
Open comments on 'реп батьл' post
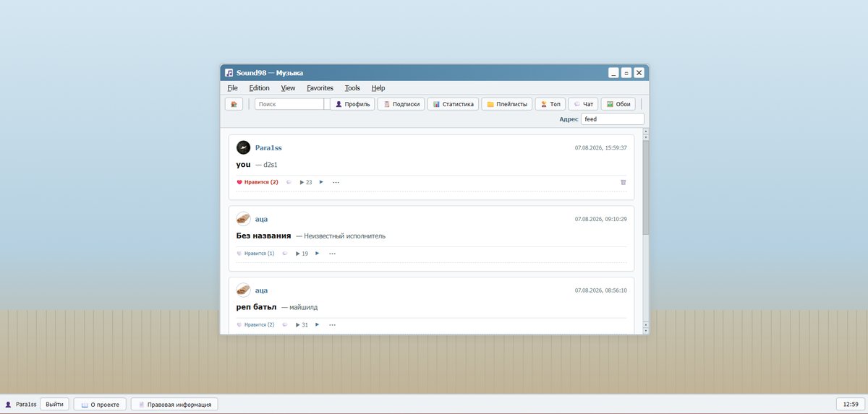tap(285, 325)
